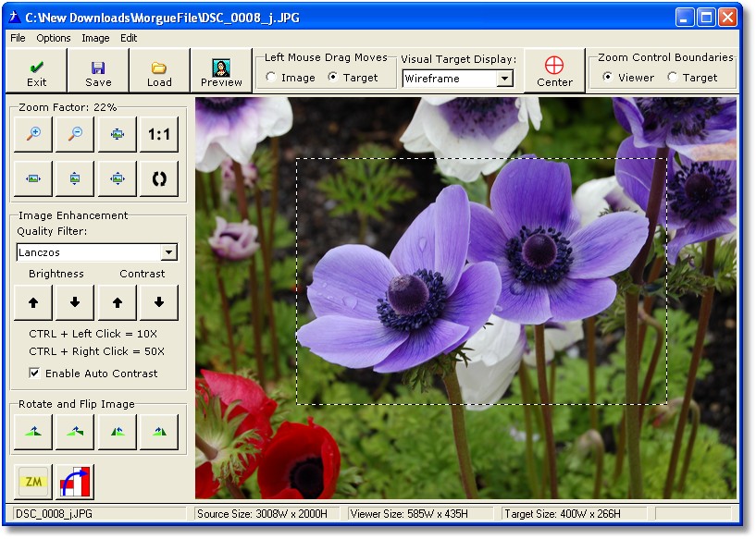Screen dimensions: 756x539
Task: Click the second Rotate and Flip Image button
Action: 75,432
